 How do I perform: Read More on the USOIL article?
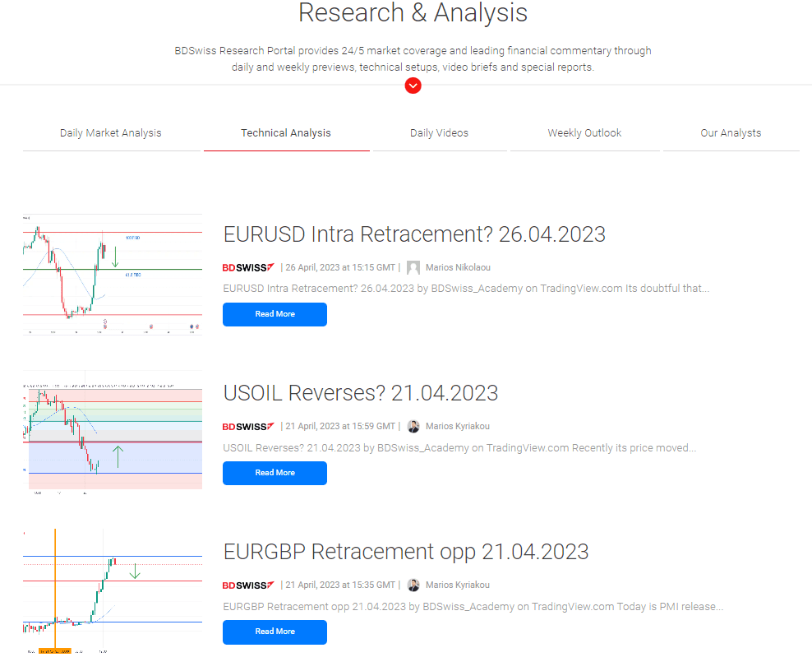coord(275,473)
